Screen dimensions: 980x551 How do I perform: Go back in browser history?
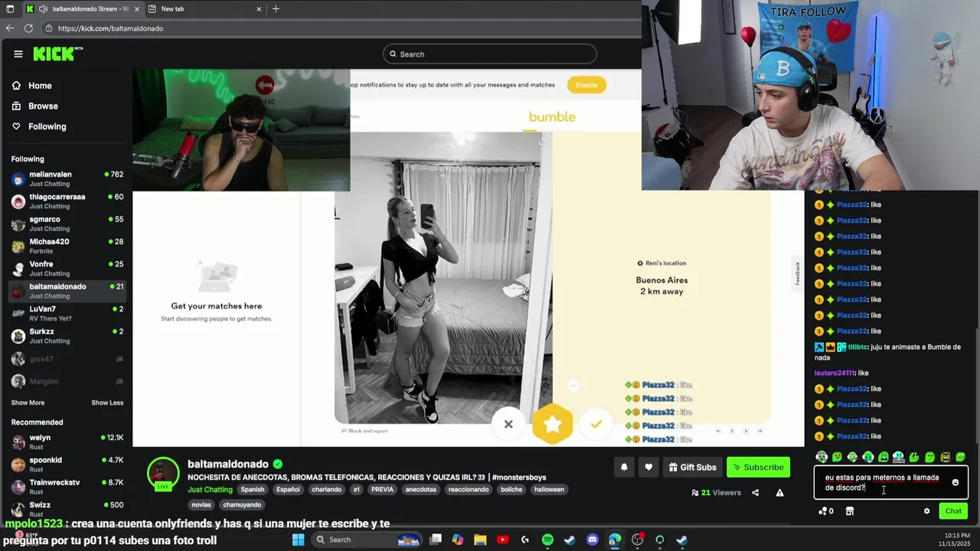click(x=10, y=28)
